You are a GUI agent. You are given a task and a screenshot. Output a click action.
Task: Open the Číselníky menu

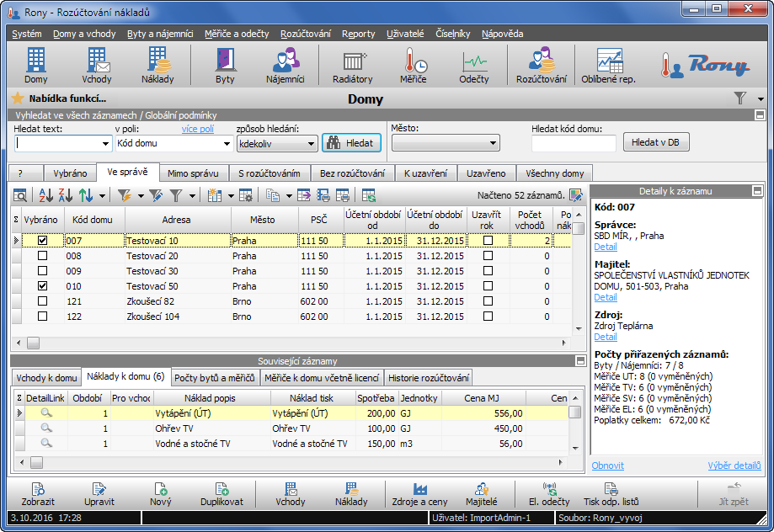pos(452,34)
